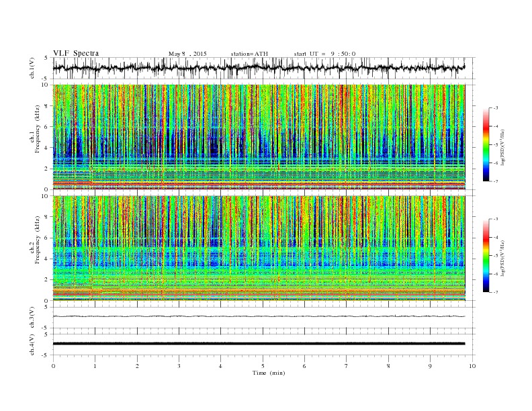Click the "ch.1(V)" waveform axis label

click(32, 68)
